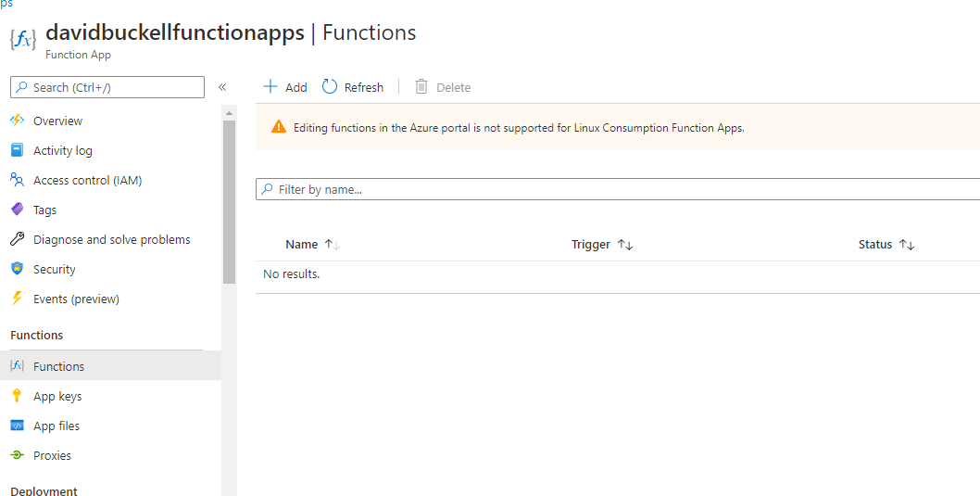Click the davidbuckellfunctionapps title
The width and height of the screenshot is (980, 496).
(175, 32)
